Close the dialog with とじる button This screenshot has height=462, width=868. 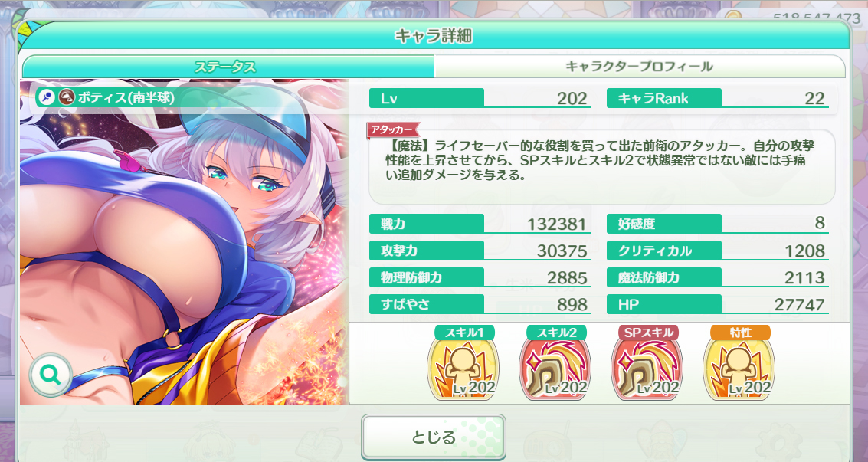(434, 437)
